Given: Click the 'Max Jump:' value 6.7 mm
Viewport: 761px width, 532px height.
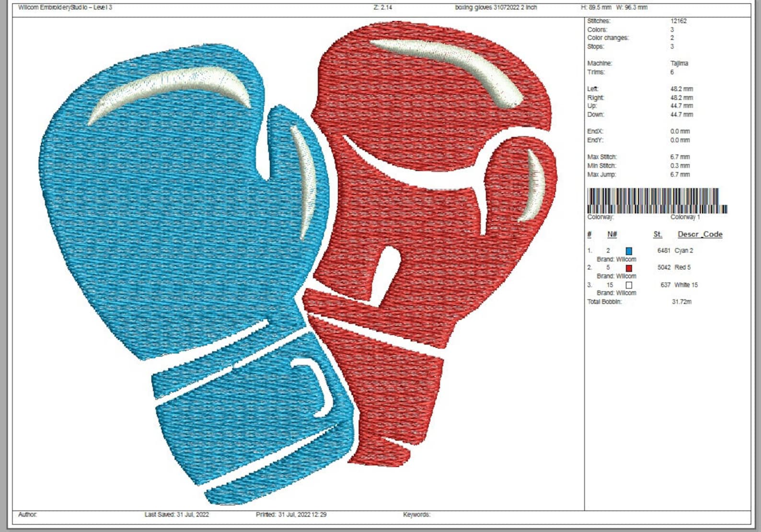Looking at the screenshot, I should (x=680, y=174).
